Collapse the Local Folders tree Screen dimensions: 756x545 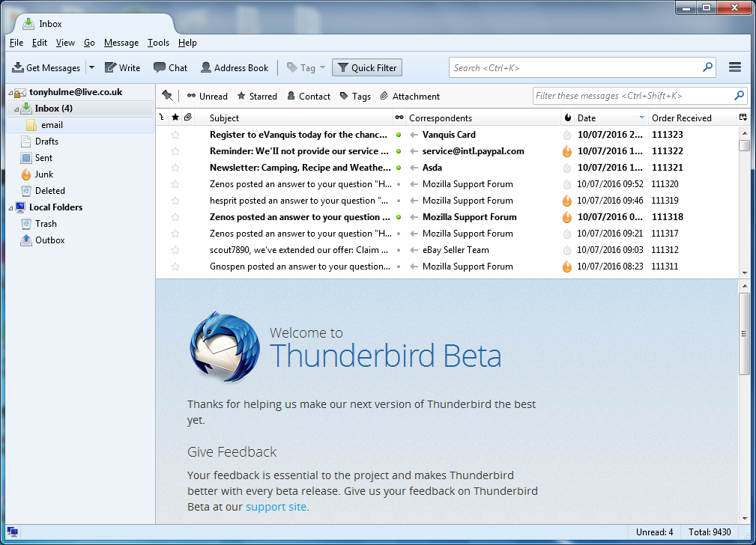(10, 207)
